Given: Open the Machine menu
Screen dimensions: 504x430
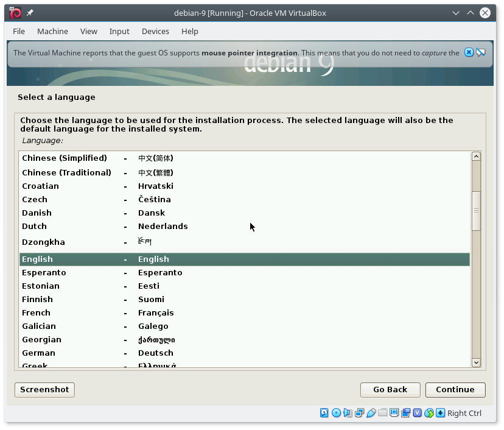Looking at the screenshot, I should (x=52, y=31).
